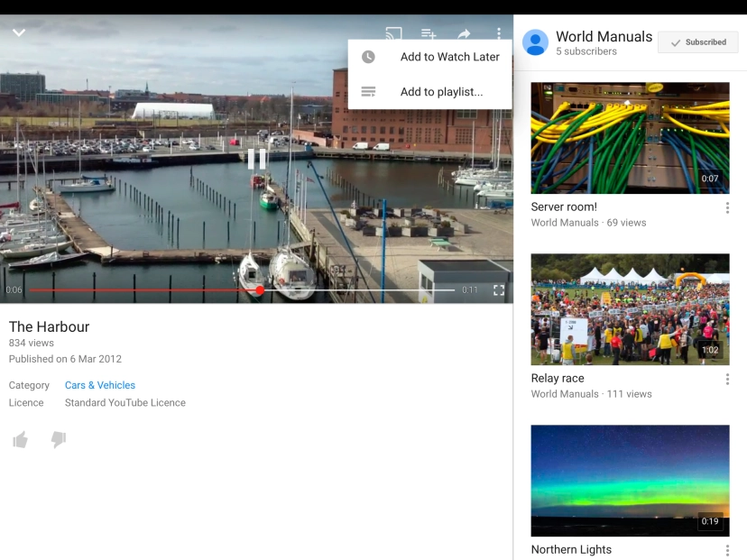Select the Standard YouTube Licence text
The image size is (747, 560).
(x=125, y=402)
